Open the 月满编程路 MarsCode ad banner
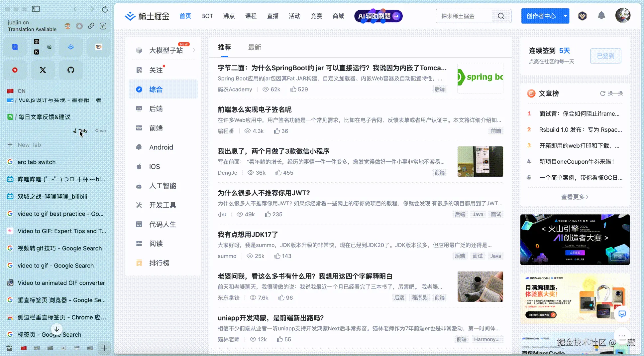 [575, 298]
